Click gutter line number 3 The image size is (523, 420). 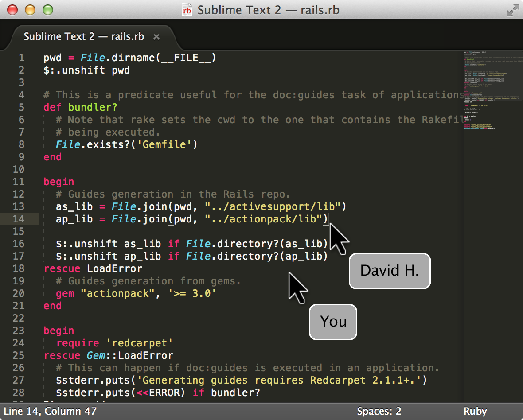pyautogui.click(x=21, y=83)
